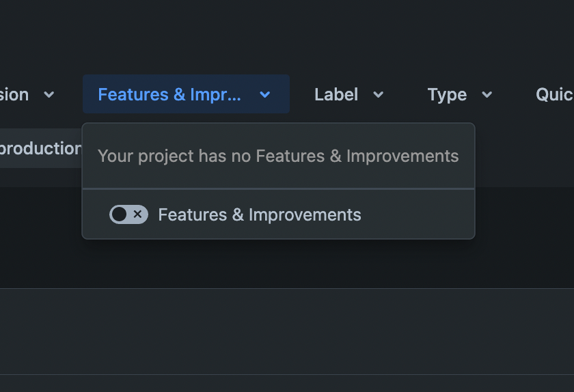Collapse the Features & Impr... dropdown
Screen dimensions: 574x392
(186, 94)
